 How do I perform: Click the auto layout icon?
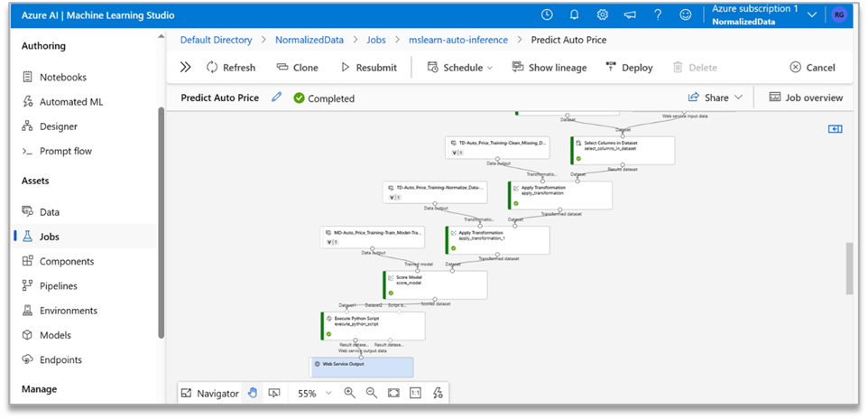click(438, 393)
